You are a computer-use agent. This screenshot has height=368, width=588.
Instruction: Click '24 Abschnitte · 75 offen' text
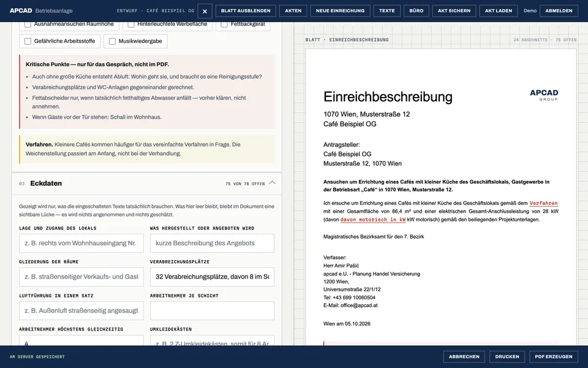pos(545,40)
